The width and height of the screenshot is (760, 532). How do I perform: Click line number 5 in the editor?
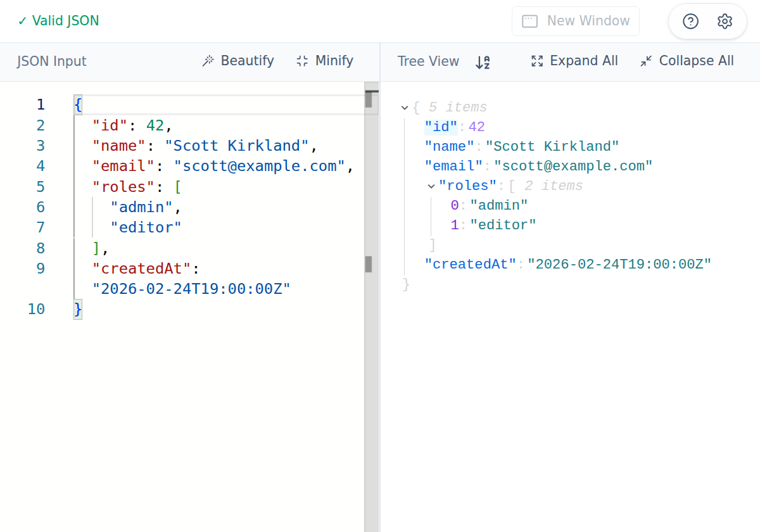tap(40, 187)
